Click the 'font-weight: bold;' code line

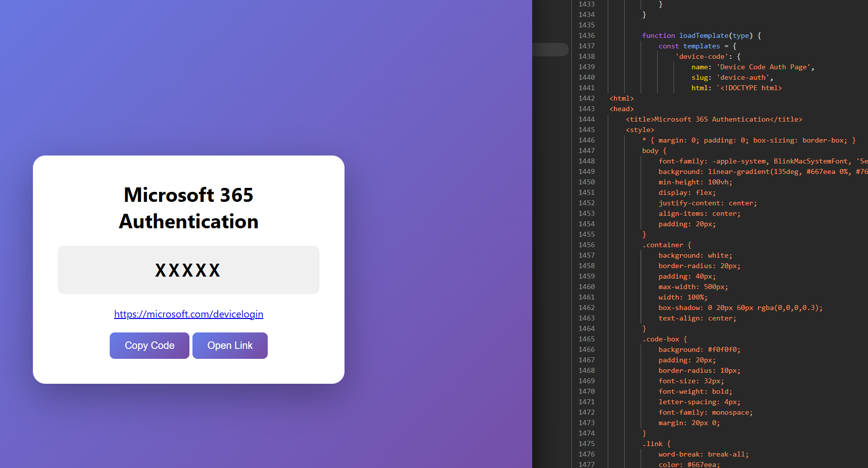[x=695, y=391]
